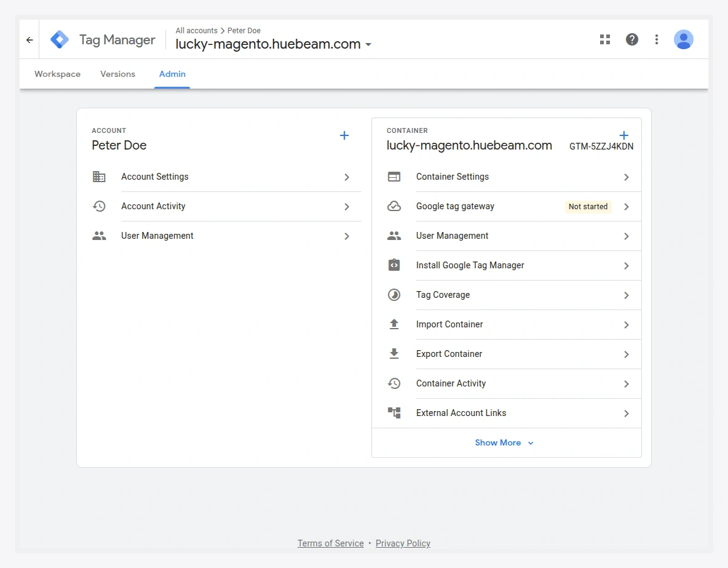Open Container Activity text label
Viewport: 728px width, 568px height.
coord(451,383)
